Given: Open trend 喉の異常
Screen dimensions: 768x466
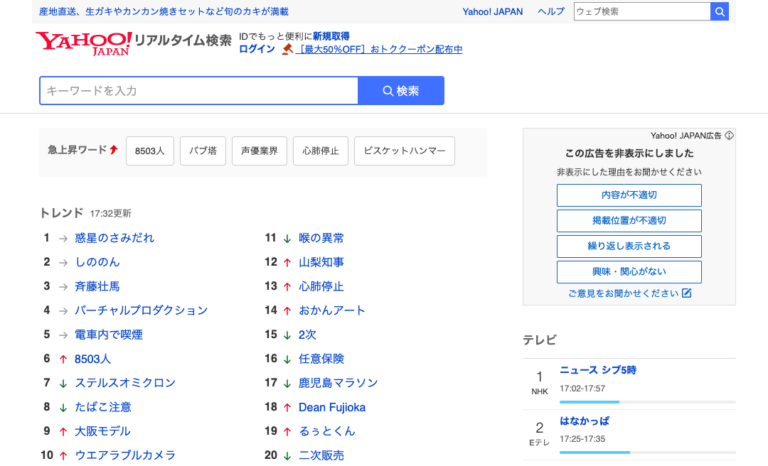Looking at the screenshot, I should 321,238.
